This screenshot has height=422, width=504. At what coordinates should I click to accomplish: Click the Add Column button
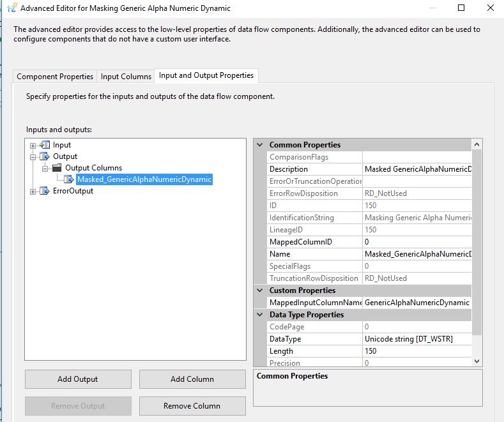pos(192,379)
